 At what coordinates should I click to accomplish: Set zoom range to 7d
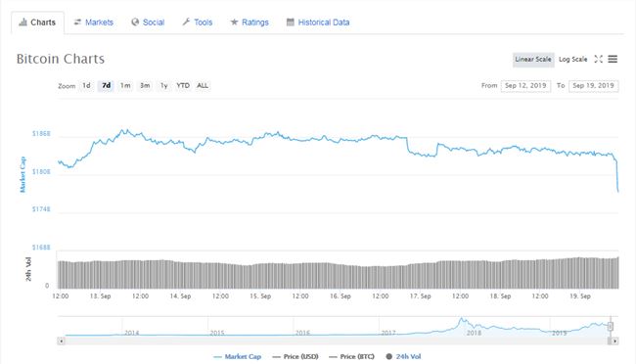pyautogui.click(x=107, y=86)
